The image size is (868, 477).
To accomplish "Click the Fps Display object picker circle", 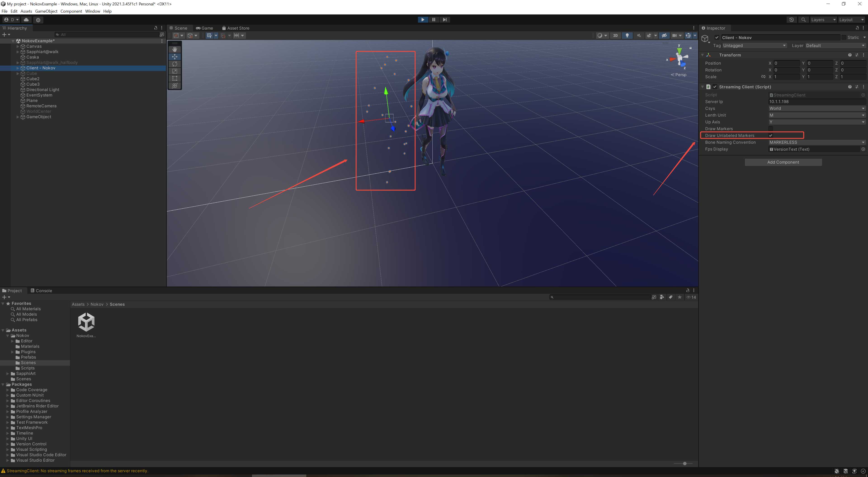I will [x=863, y=149].
